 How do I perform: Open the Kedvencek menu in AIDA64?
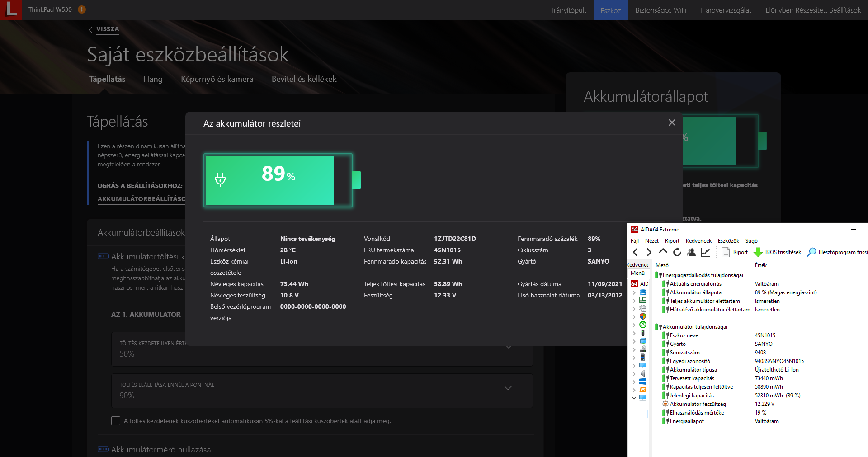698,241
